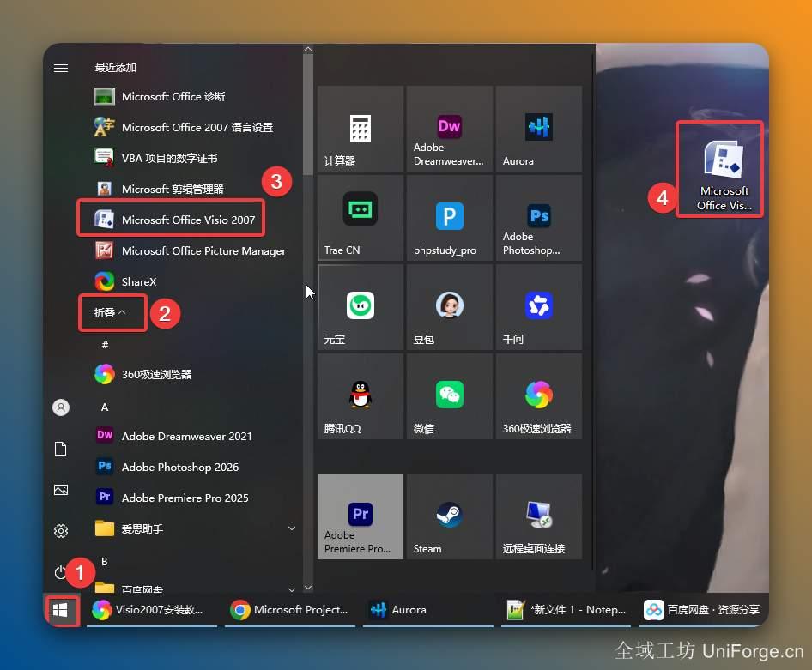Open Documents icon in Start sidebar
This screenshot has height=670, width=812.
tap(61, 449)
